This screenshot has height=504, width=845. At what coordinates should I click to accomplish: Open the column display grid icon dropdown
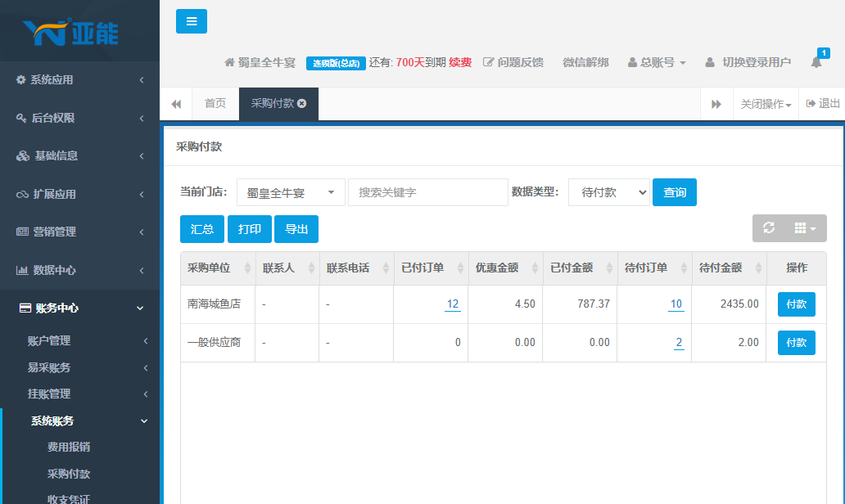click(805, 228)
